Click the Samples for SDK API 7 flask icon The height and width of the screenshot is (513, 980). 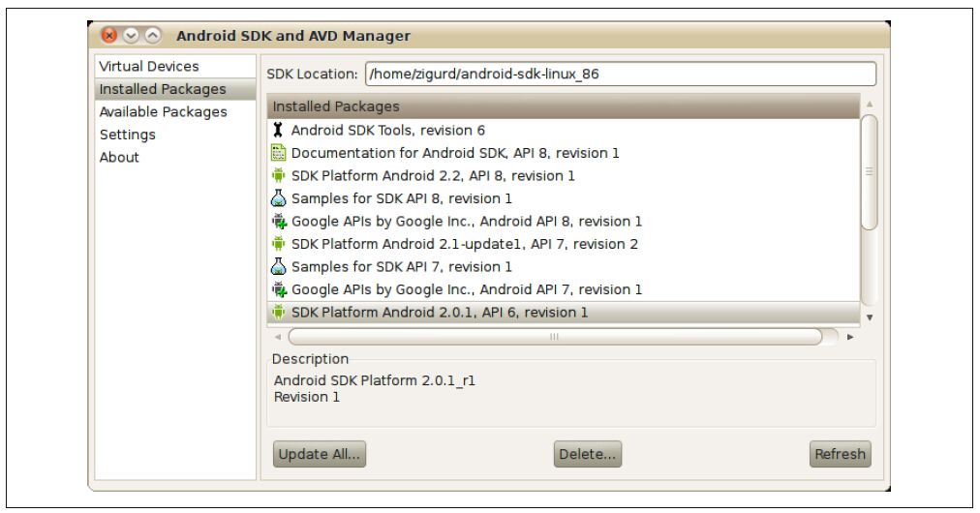tap(278, 266)
